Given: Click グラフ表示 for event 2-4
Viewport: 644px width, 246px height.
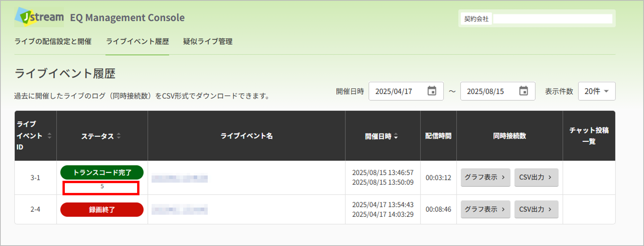Looking at the screenshot, I should (x=485, y=209).
